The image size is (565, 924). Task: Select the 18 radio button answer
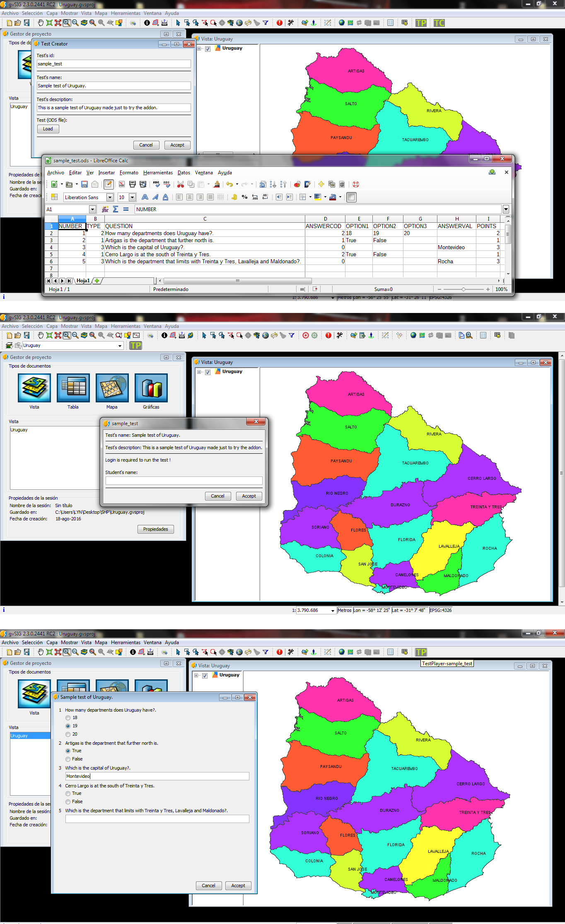(68, 718)
